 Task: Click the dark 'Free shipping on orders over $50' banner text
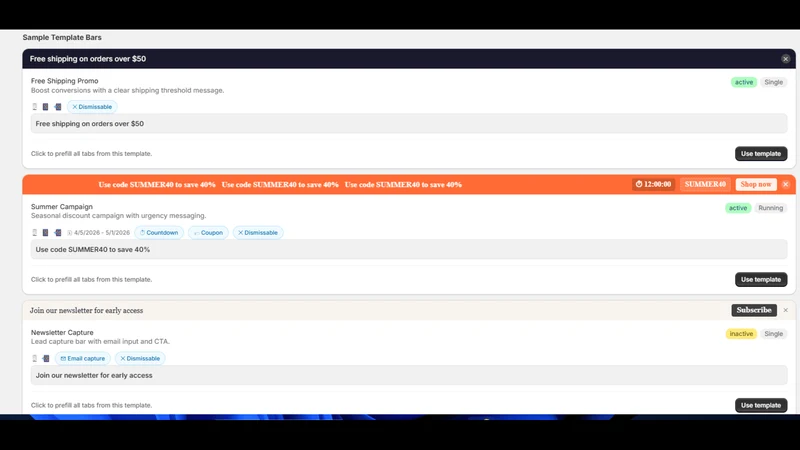click(x=88, y=59)
